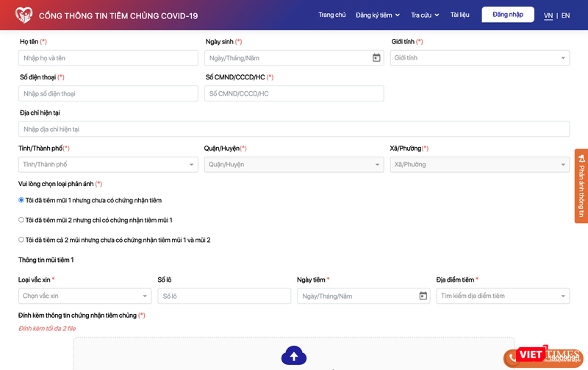Focus the Ngày tiêm date field
Screen dimensions: 588x370
pos(363,296)
